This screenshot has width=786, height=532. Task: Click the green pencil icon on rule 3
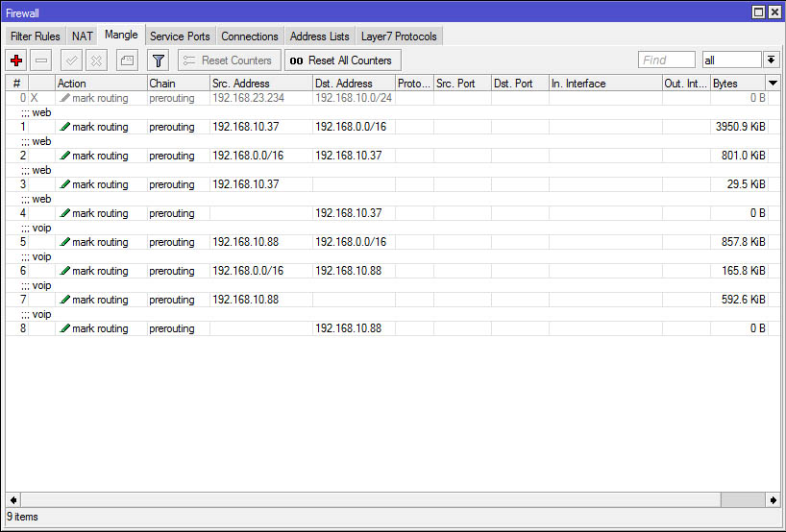[64, 184]
